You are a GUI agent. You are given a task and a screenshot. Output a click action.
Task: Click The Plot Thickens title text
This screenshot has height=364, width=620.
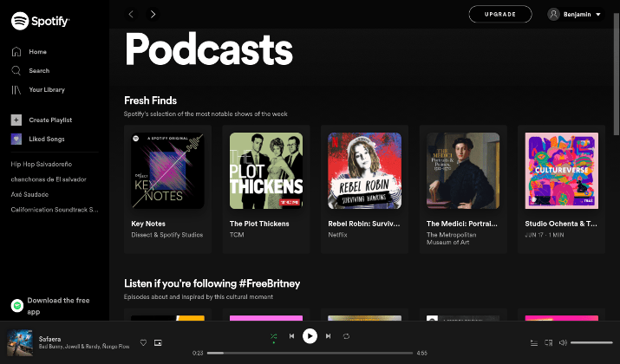click(259, 224)
